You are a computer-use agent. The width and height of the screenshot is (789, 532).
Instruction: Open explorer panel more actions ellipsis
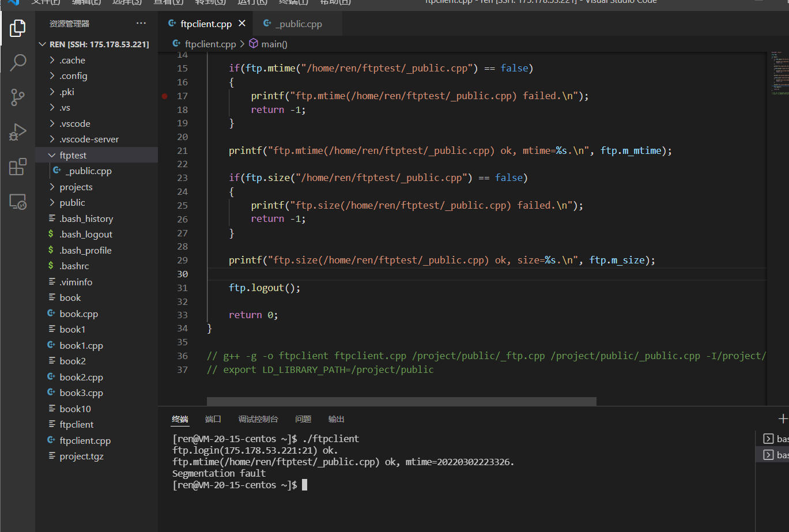[x=141, y=24]
